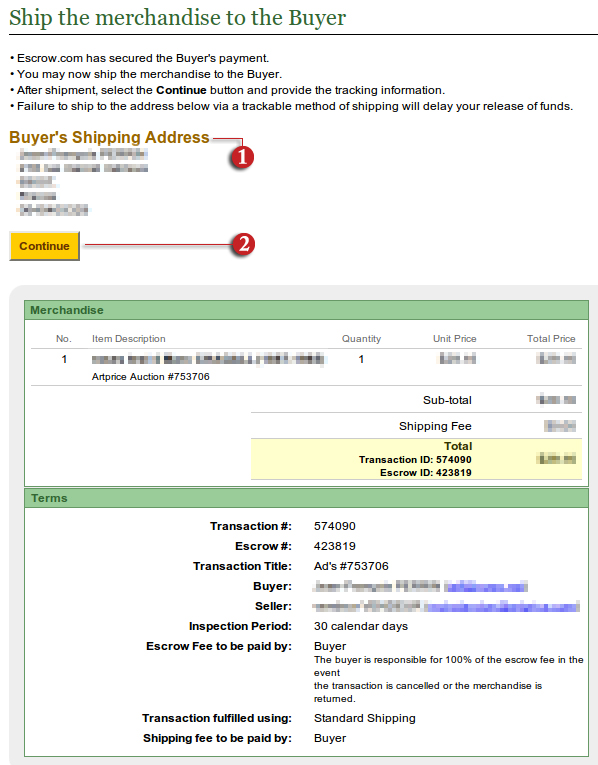Click the red number 2 callout marker
The image size is (598, 765).
pyautogui.click(x=243, y=244)
